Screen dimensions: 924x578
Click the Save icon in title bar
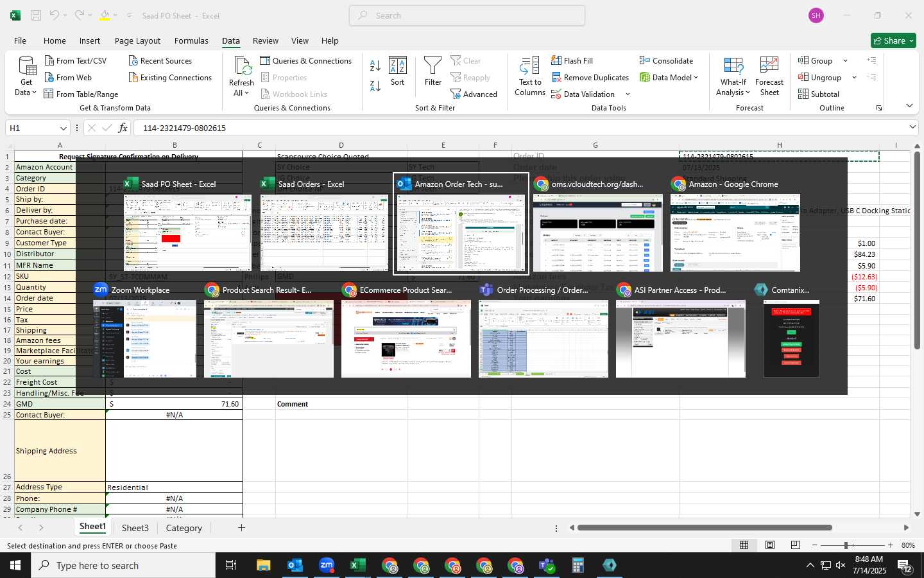36,15
